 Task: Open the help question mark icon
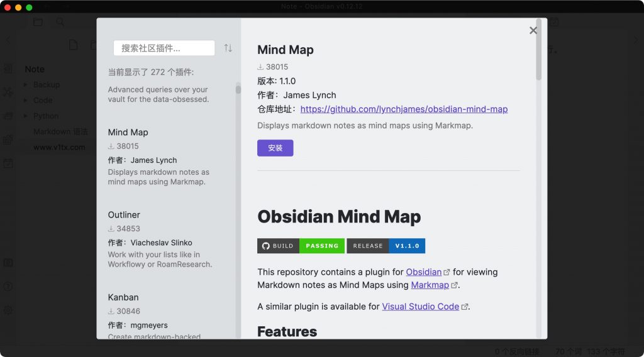(x=8, y=287)
